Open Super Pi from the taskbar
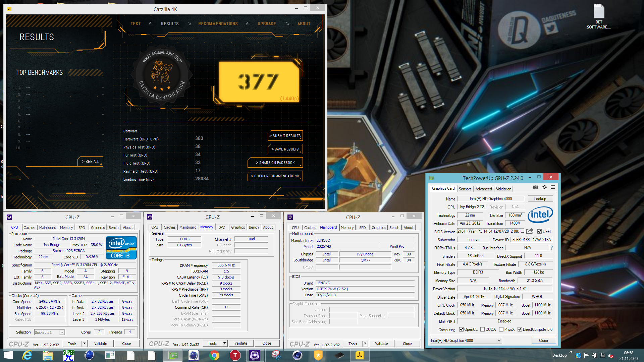Image resolution: width=644 pixels, height=362 pixels. 68,355
